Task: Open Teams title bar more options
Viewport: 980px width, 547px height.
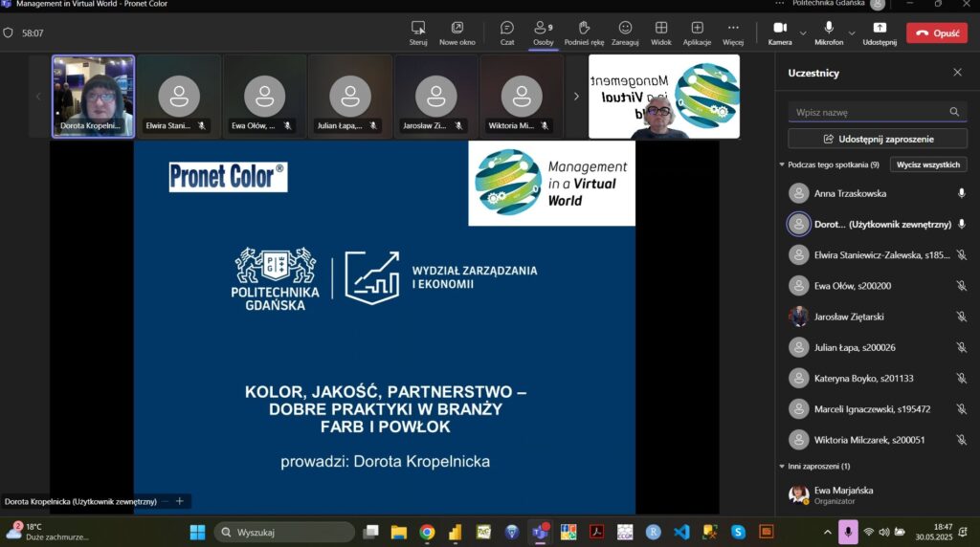Action: [779, 4]
